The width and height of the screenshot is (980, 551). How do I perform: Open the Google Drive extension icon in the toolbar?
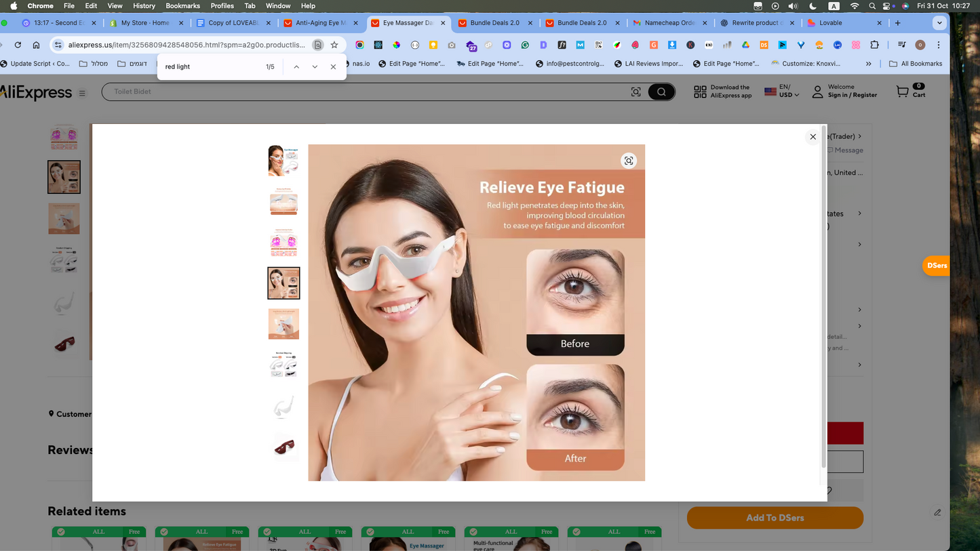coord(745,45)
